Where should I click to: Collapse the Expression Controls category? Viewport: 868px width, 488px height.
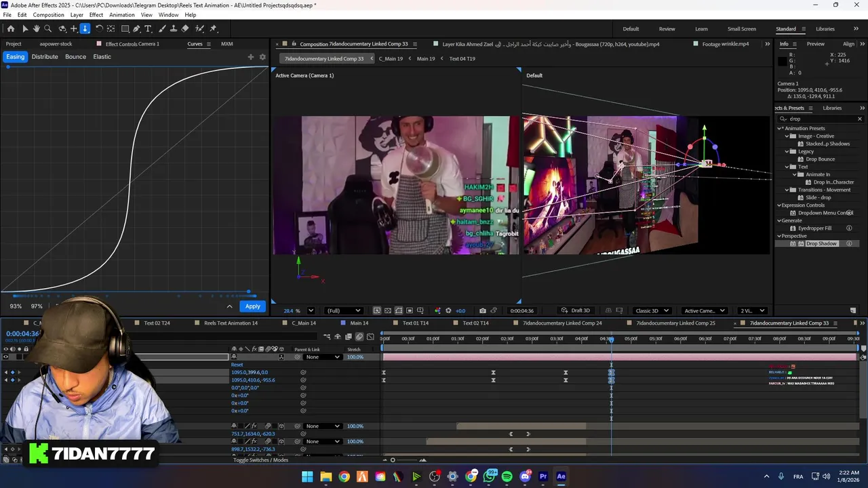tap(780, 205)
